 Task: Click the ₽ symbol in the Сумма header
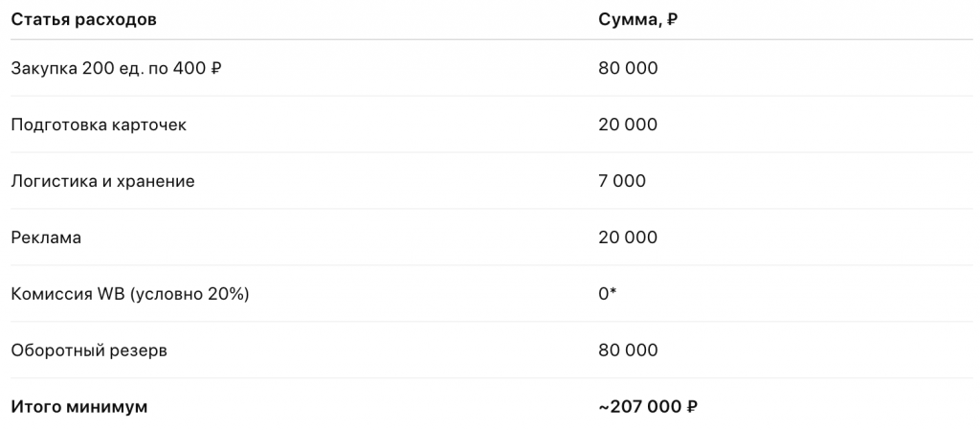click(x=672, y=19)
